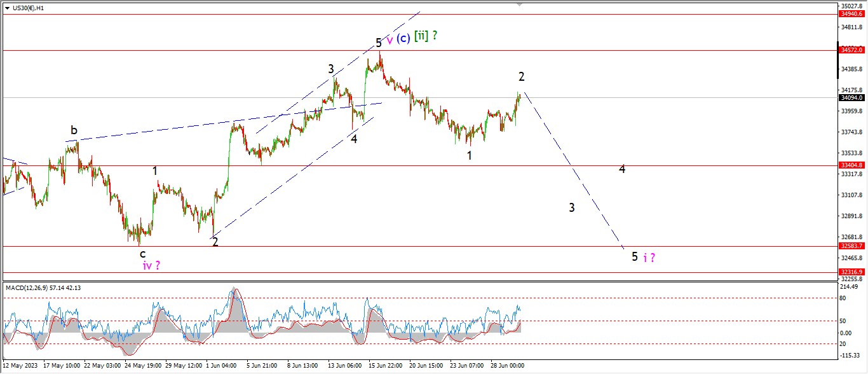Select wave label '1' near the May 29 gap
The height and width of the screenshot is (374, 868).
tap(155, 170)
